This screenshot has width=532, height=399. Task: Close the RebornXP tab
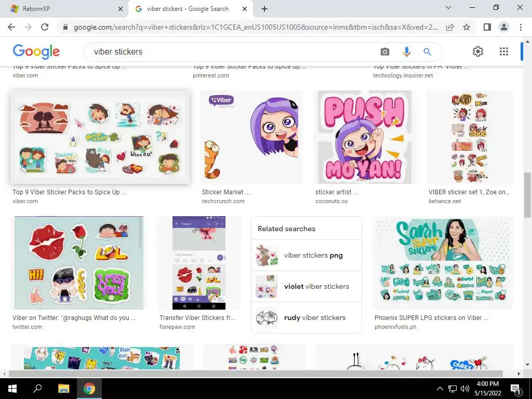(x=121, y=9)
